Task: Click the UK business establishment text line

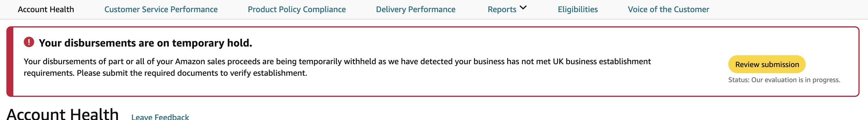Action: [337, 62]
